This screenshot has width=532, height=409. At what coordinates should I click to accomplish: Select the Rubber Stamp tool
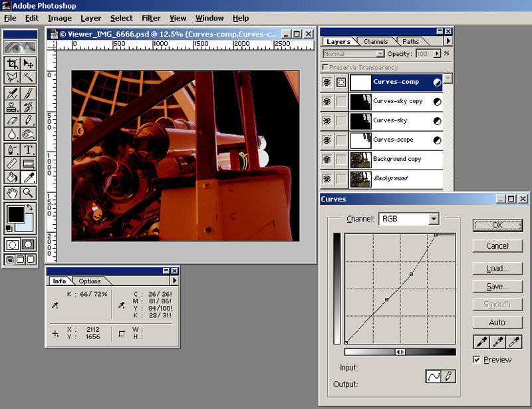(x=12, y=106)
